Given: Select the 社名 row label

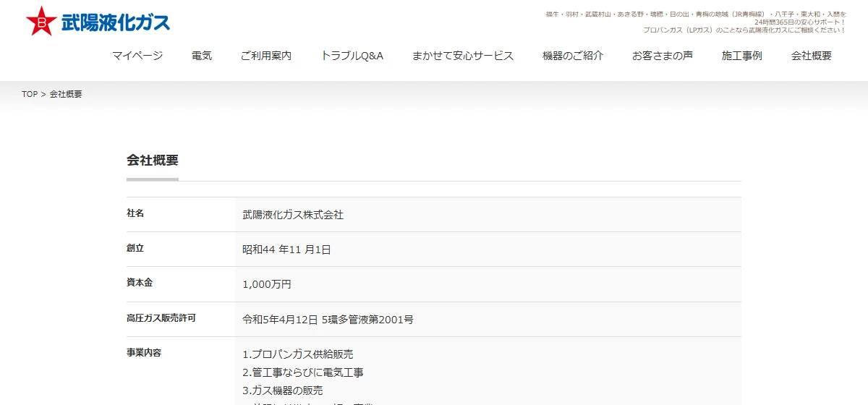Looking at the screenshot, I should click(x=135, y=213).
